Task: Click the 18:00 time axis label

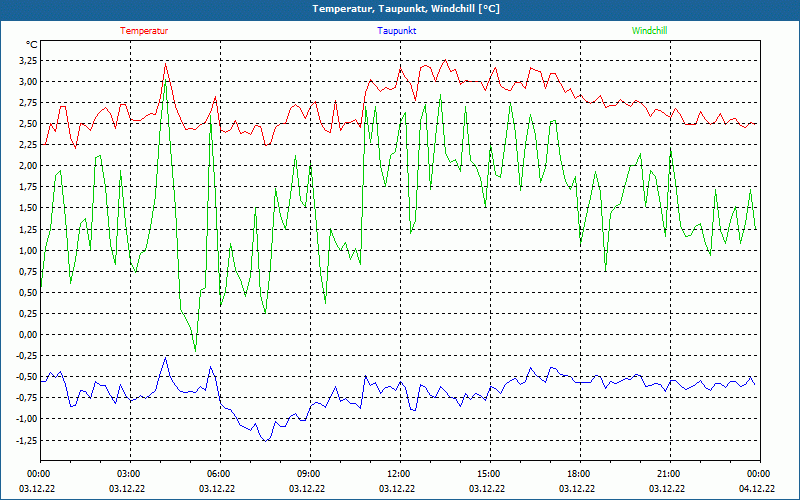Action: 578,474
